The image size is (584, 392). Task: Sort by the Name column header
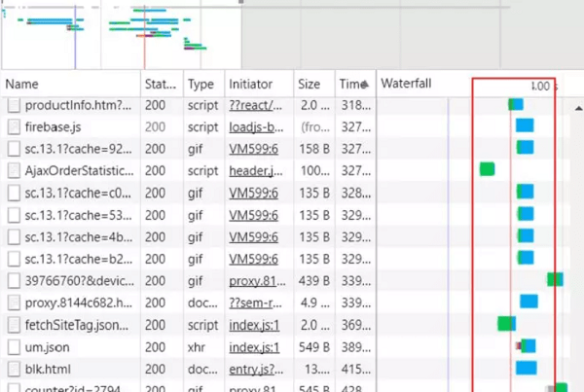22,85
